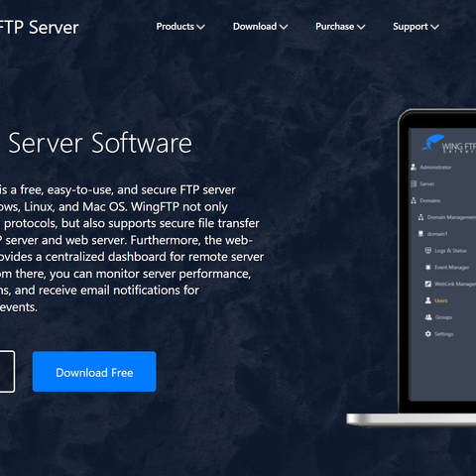The height and width of the screenshot is (476, 476).
Task: Select the Server label in the sidebar
Action: (x=426, y=183)
